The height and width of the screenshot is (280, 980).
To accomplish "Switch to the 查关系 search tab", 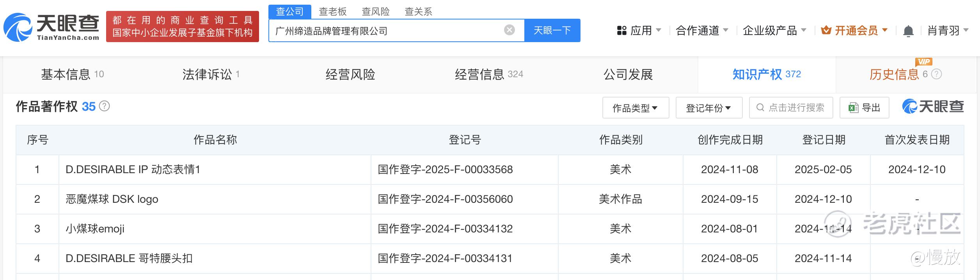I will pos(419,12).
